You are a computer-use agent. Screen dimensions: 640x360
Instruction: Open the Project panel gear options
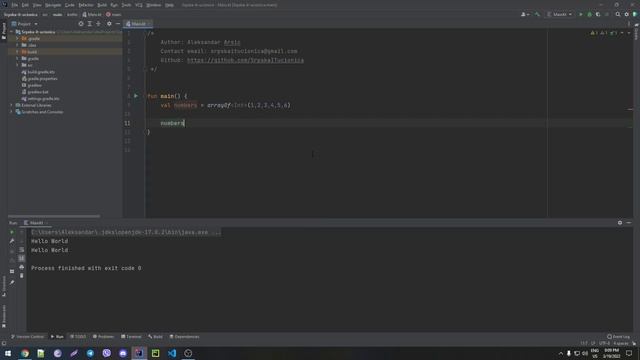tap(109, 24)
